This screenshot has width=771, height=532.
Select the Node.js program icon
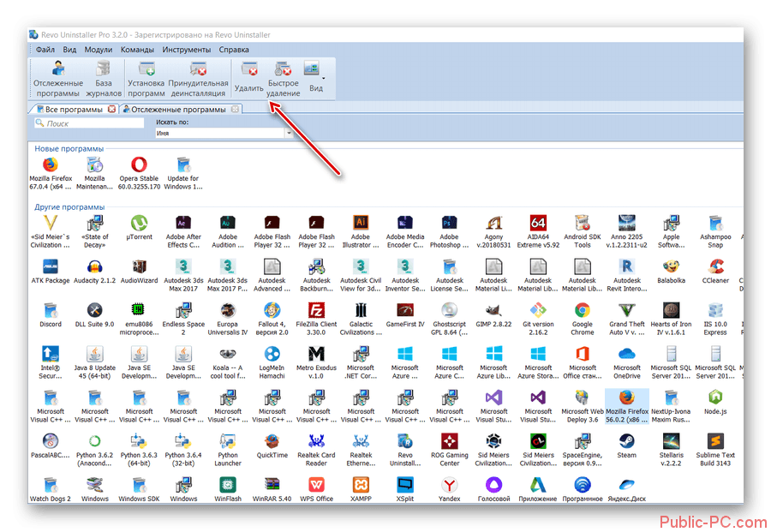click(715, 402)
